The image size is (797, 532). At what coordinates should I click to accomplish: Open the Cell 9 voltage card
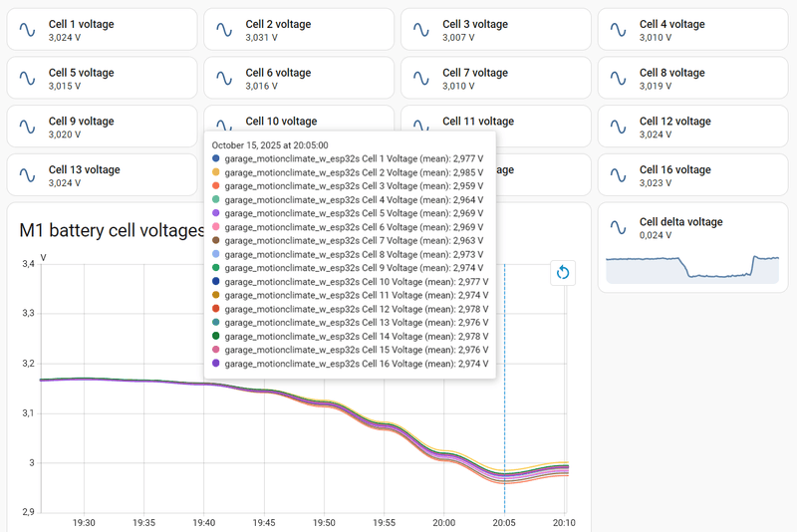click(x=101, y=127)
